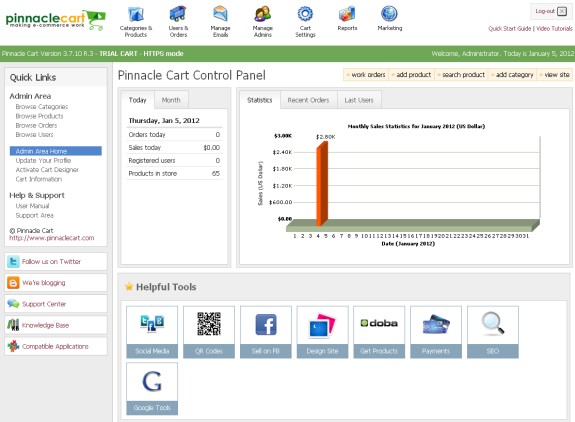Open Knowledge Base link

[x=45, y=325]
